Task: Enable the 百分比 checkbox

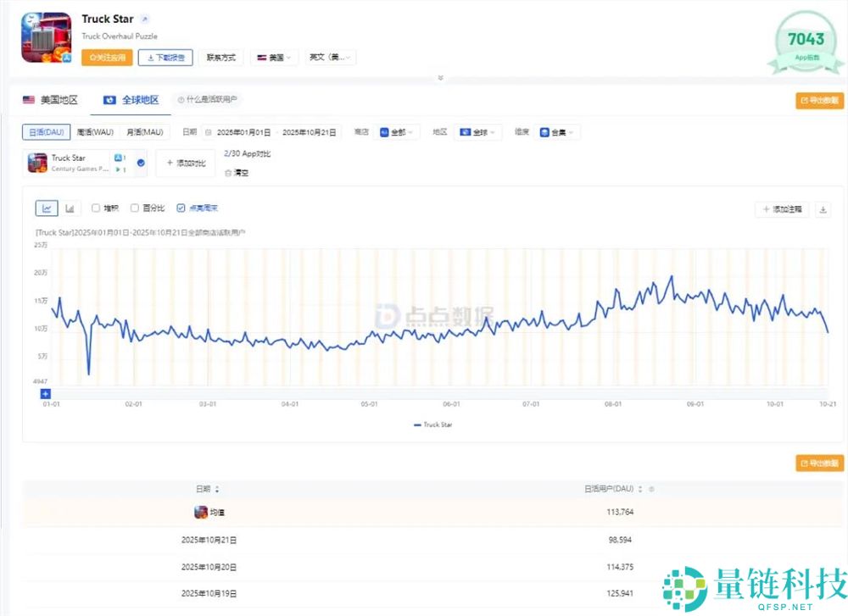Action: click(134, 208)
